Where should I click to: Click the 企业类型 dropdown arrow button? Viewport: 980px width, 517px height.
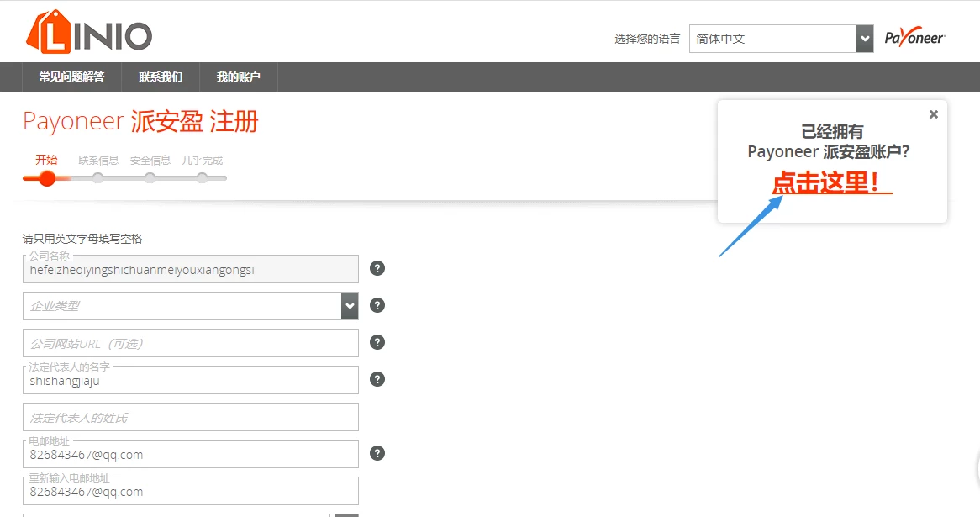tap(350, 306)
